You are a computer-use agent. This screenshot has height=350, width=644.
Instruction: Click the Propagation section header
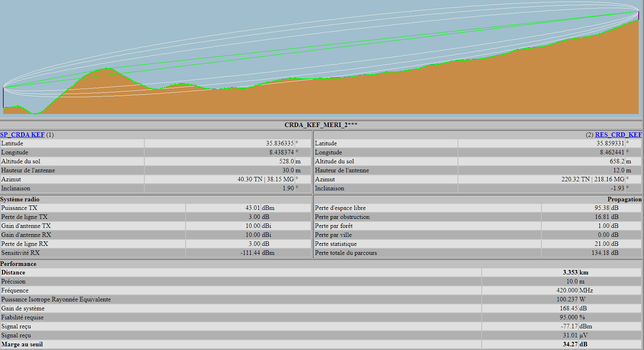624,199
